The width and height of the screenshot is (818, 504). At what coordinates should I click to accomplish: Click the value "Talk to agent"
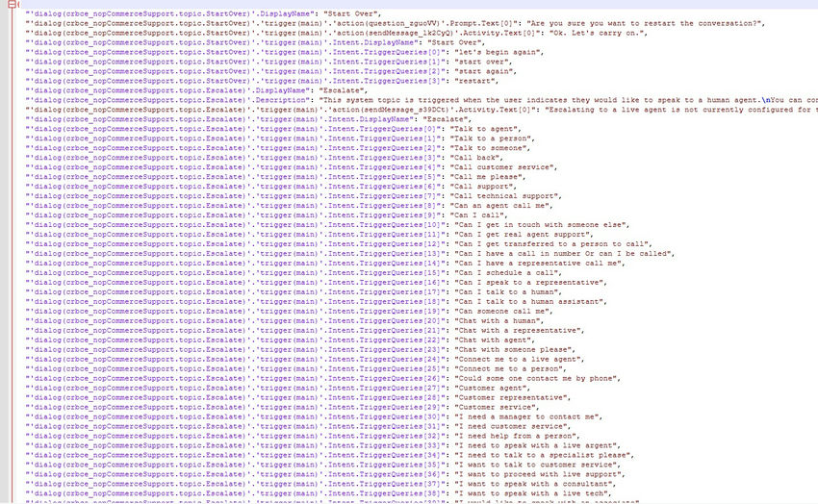click(485, 129)
